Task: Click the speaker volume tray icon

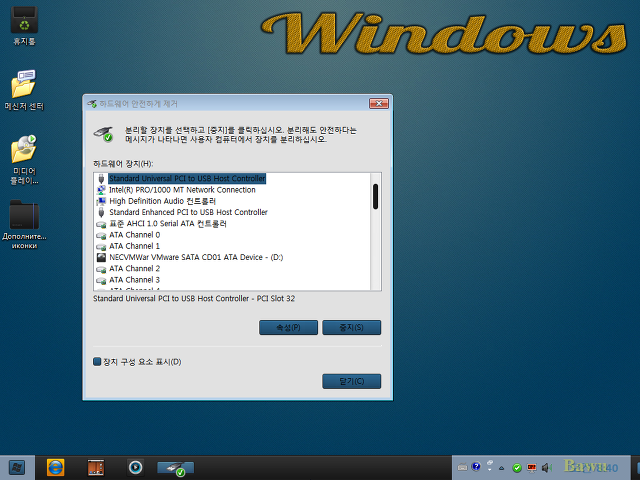Action: [x=546, y=468]
